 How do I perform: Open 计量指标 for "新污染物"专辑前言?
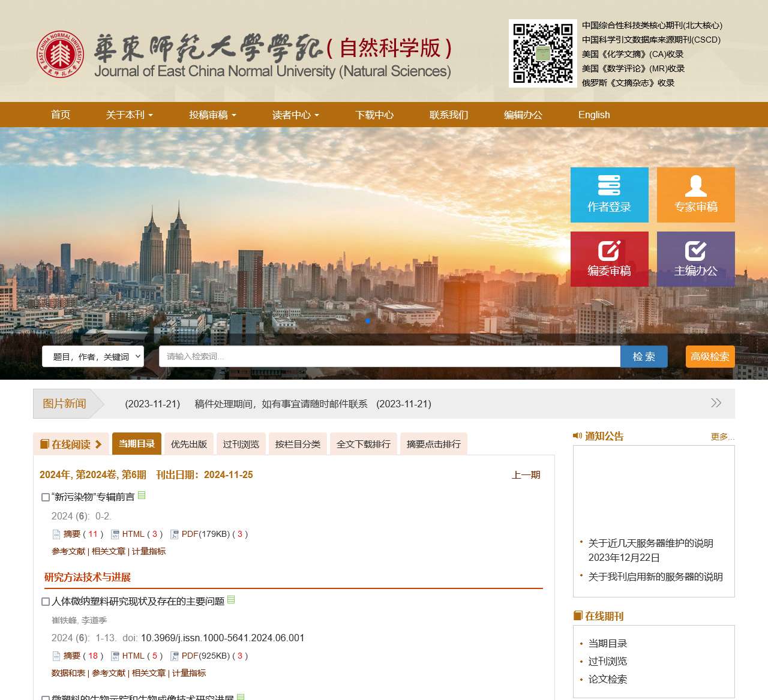149,551
